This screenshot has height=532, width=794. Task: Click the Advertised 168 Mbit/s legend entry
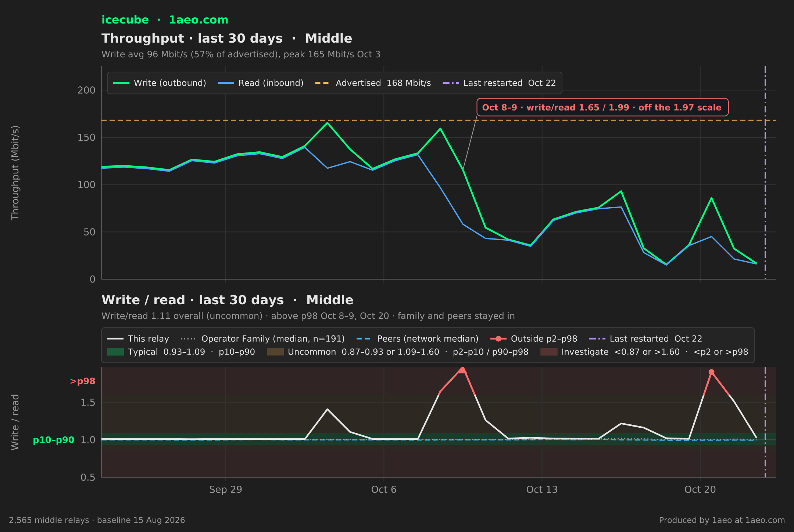coord(373,83)
